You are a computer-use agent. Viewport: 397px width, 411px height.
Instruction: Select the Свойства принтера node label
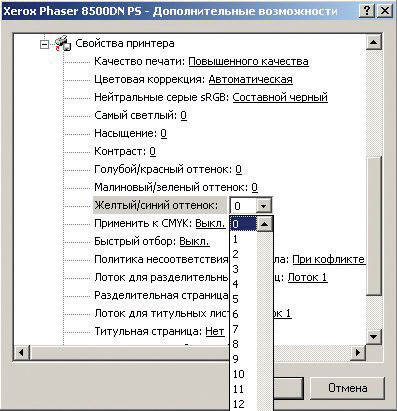click(x=125, y=43)
